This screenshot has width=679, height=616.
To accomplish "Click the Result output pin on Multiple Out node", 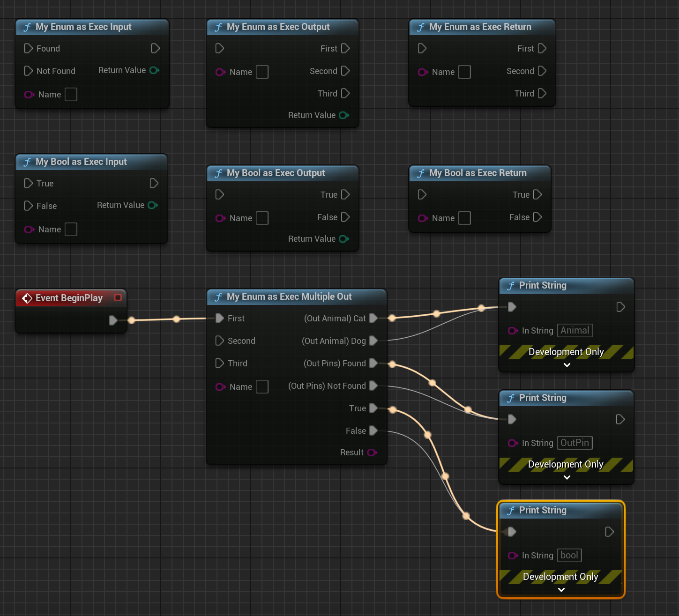I will 372,453.
